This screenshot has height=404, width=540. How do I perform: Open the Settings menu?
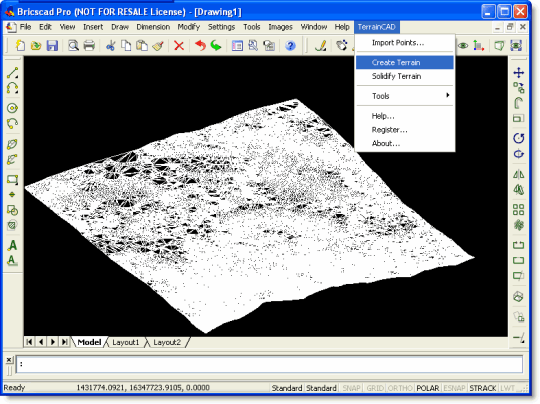tap(221, 27)
